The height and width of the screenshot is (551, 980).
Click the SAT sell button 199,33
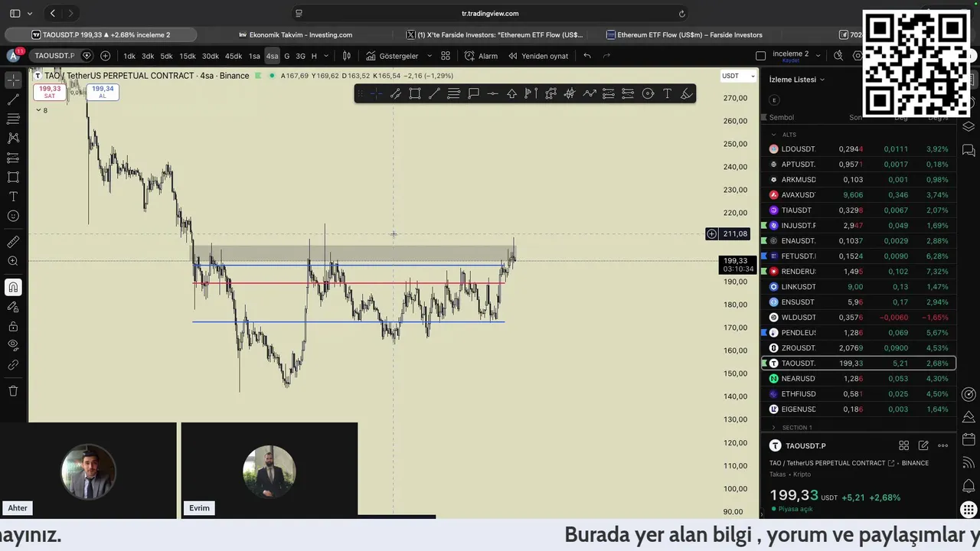(x=50, y=92)
